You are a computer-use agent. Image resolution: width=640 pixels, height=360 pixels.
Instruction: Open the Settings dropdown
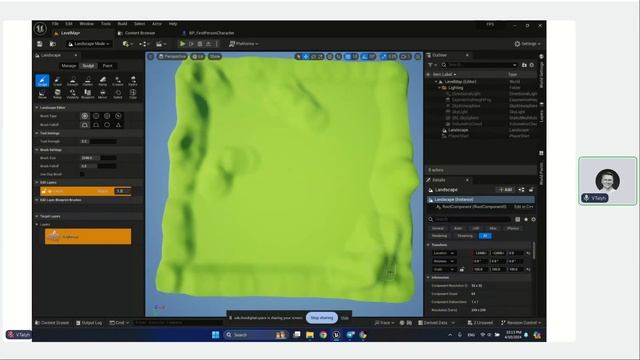click(x=527, y=44)
